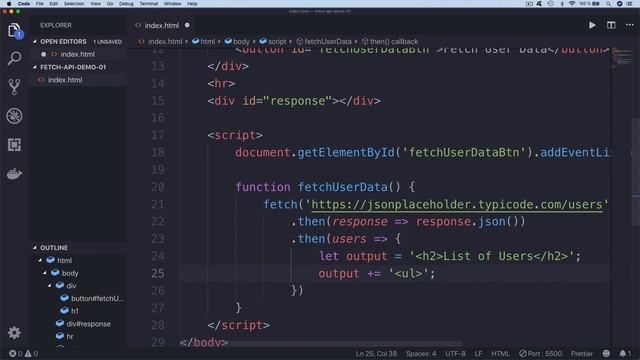Click line number 20 in gutter
This screenshot has width=640, height=360.
[158, 187]
